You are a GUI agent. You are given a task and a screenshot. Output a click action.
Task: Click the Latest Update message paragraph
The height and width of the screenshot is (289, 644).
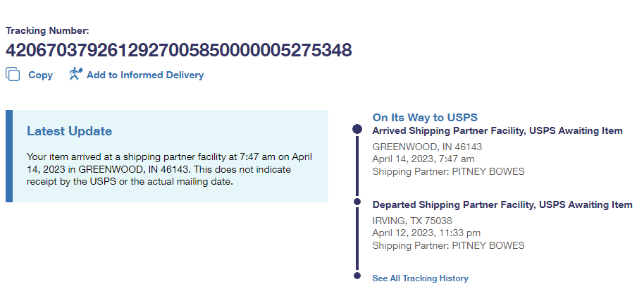(x=169, y=169)
